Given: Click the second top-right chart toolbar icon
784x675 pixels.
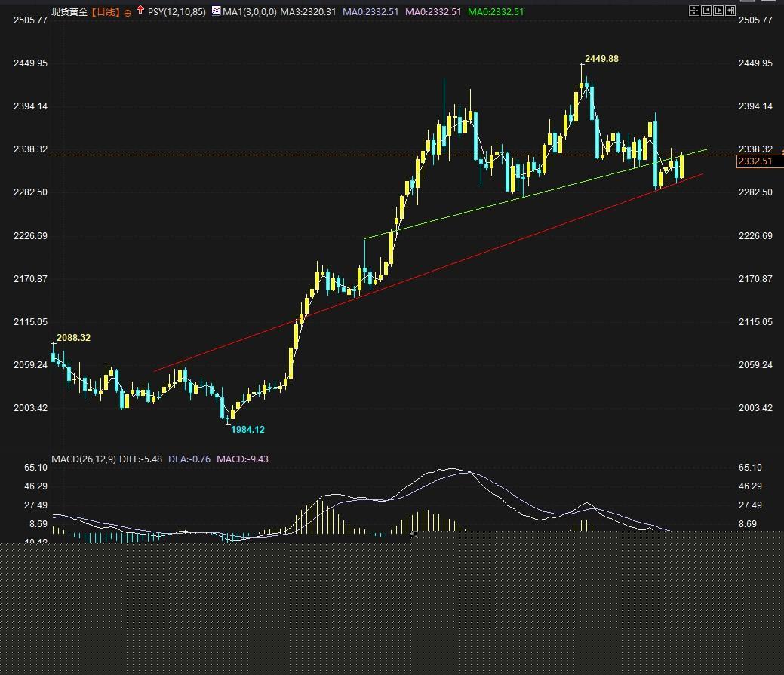Looking at the screenshot, I should coord(706,11).
